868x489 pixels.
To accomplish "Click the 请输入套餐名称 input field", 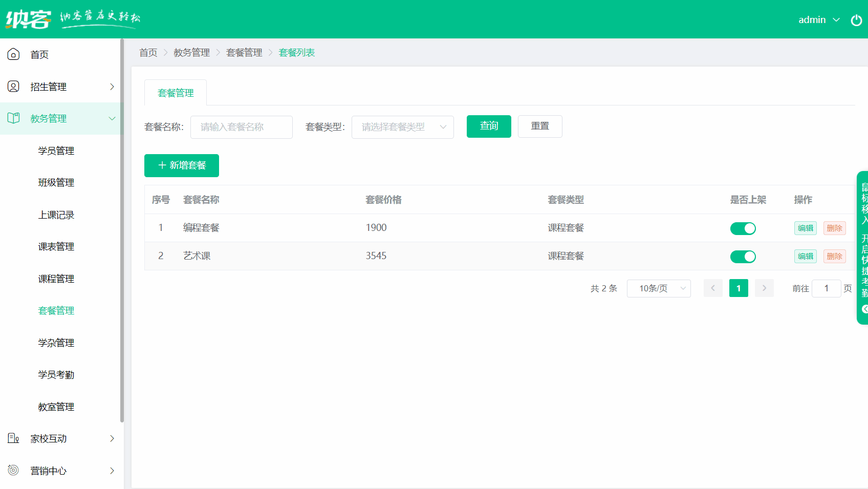I will coord(241,127).
